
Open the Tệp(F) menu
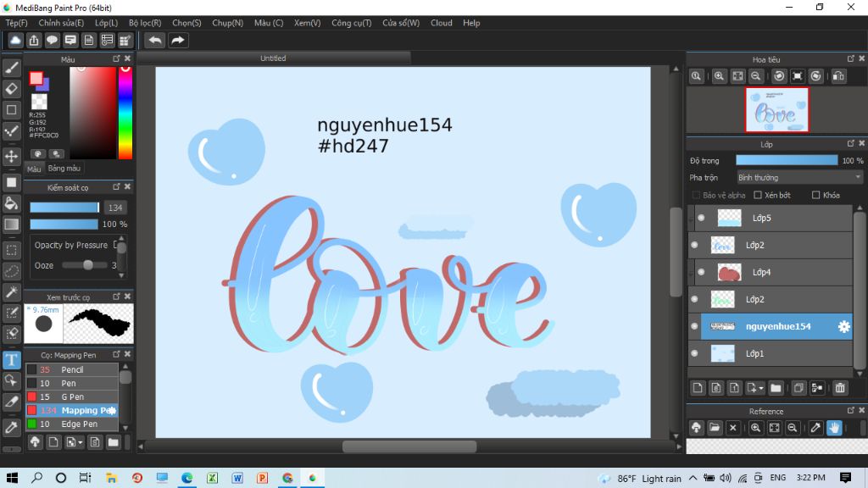[17, 23]
